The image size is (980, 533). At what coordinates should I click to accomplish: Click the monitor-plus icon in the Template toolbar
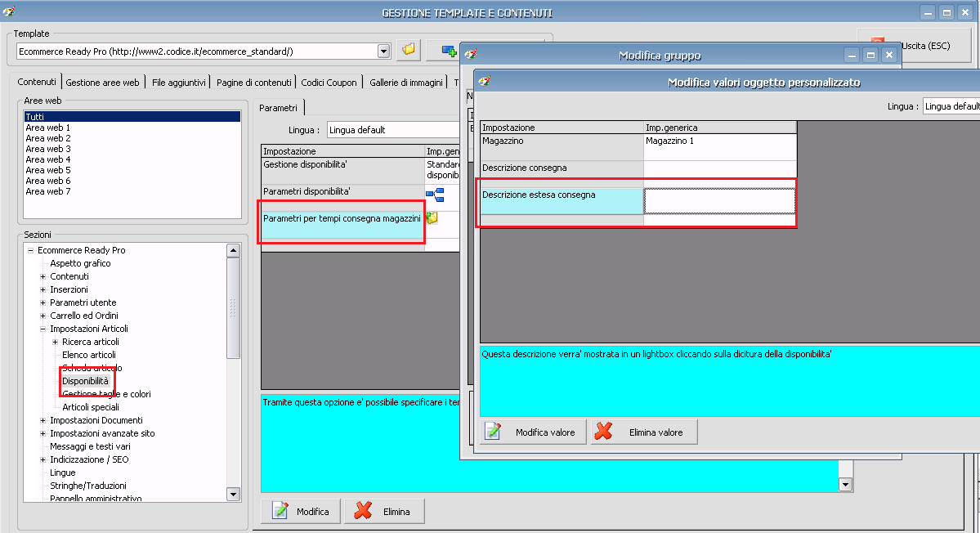[x=449, y=51]
